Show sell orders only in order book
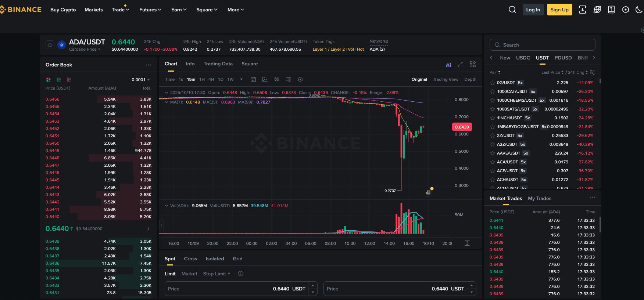This screenshot has width=644, height=300. [69, 80]
